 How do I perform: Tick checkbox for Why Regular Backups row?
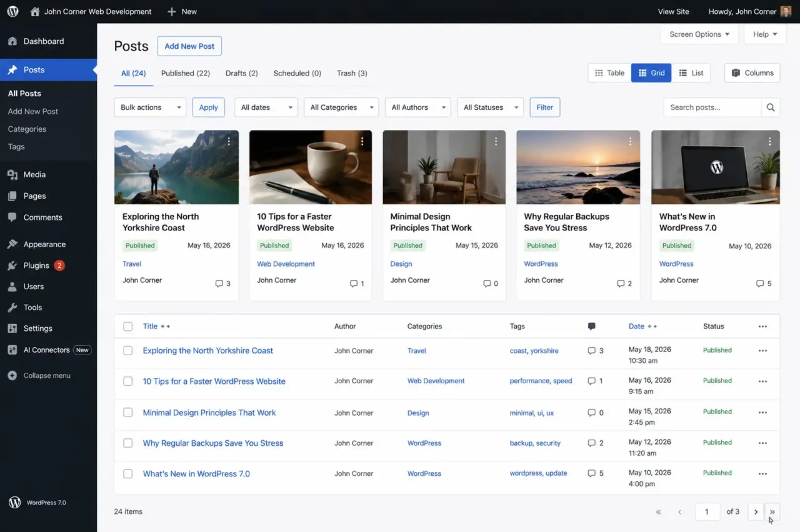(x=128, y=443)
